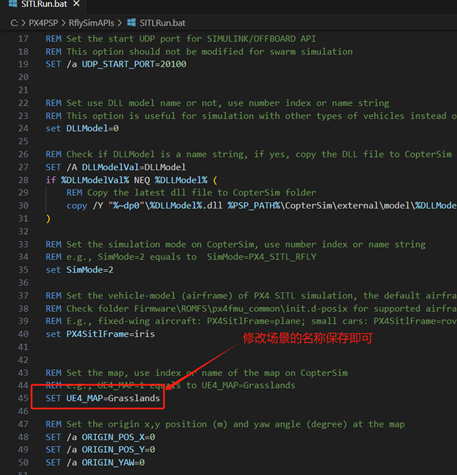Click 'set SimMode=2' line

79,270
